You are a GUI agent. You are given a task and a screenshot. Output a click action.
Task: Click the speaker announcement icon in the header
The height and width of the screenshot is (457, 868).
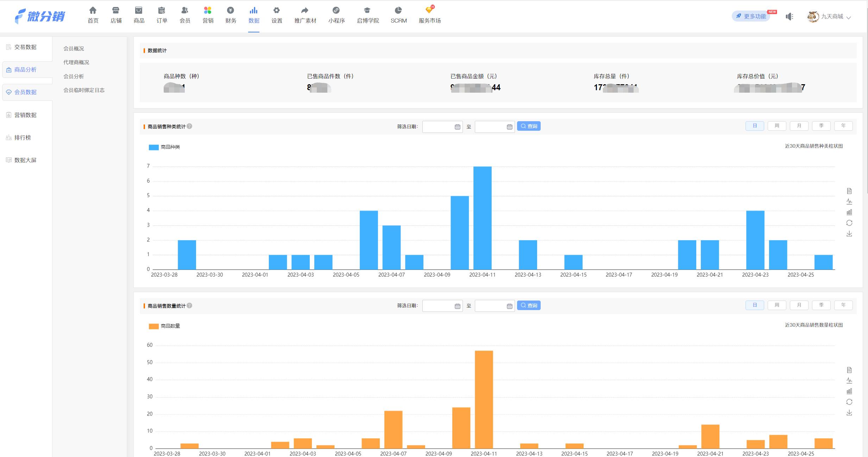point(789,17)
